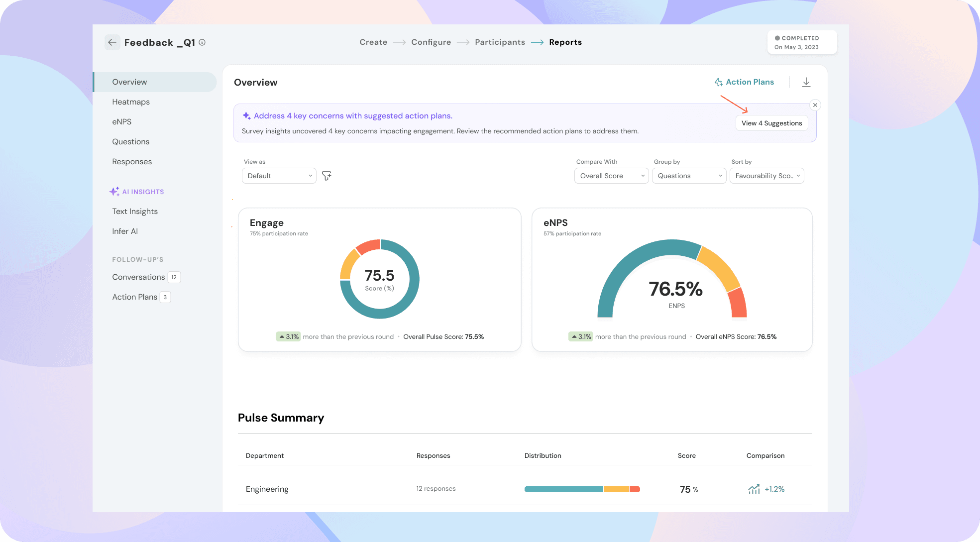Dismiss the key concerns suggestion banner
Viewport: 980px width, 542px height.
pyautogui.click(x=815, y=105)
